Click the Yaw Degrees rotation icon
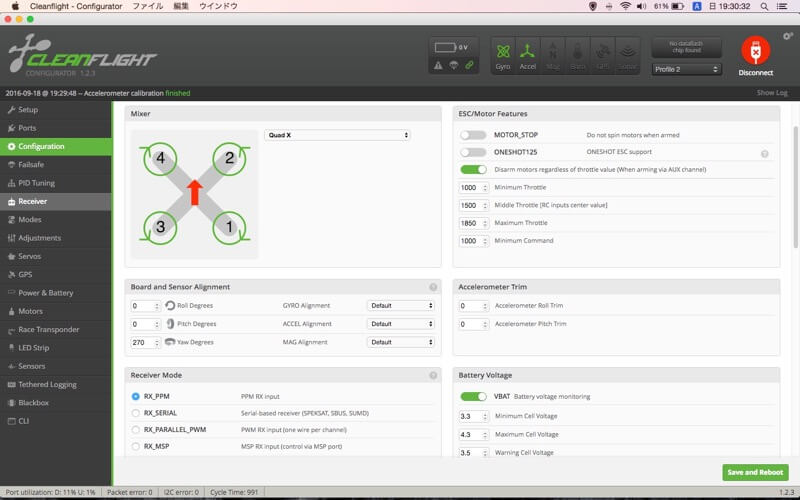The image size is (800, 500). 170,342
